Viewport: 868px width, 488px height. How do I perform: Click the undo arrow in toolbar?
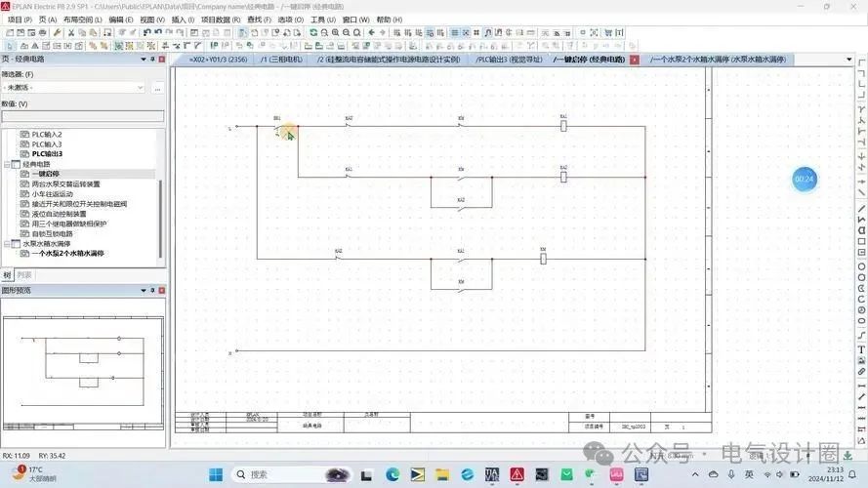(146, 32)
